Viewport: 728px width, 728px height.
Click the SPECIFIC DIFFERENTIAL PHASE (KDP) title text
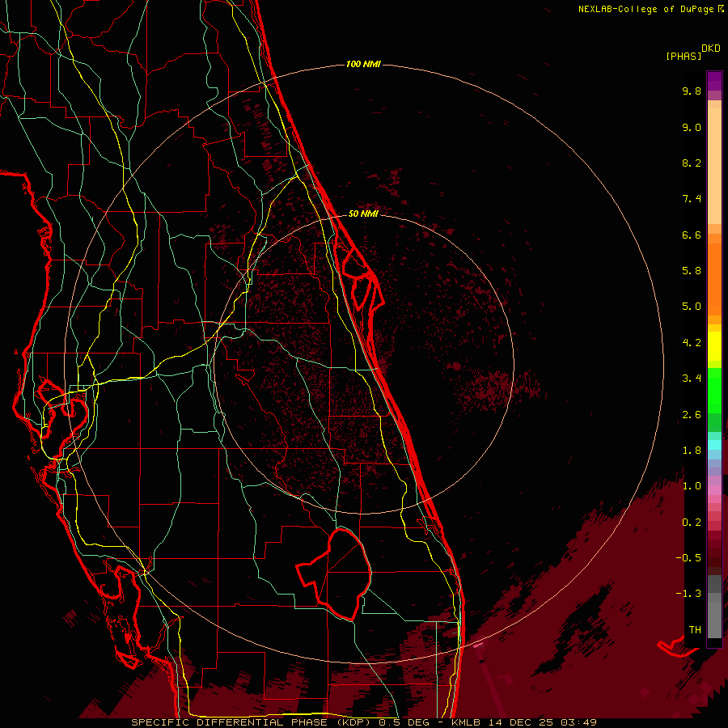[252, 722]
